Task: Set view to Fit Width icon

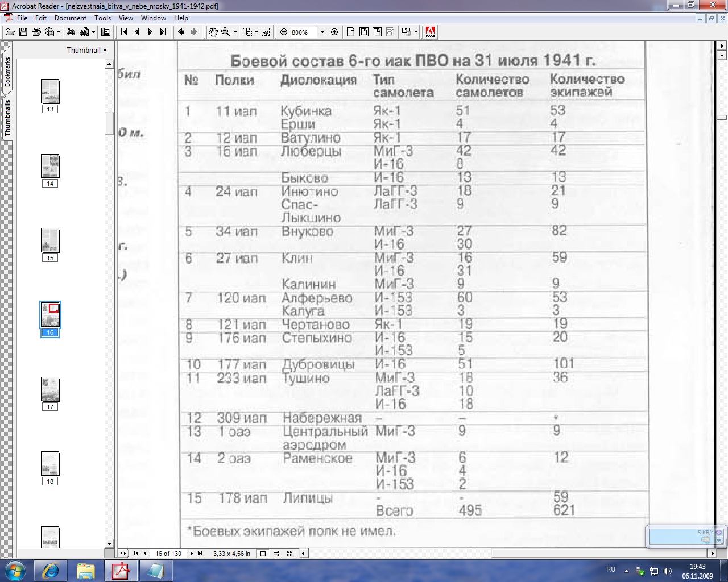Action: coord(377,32)
